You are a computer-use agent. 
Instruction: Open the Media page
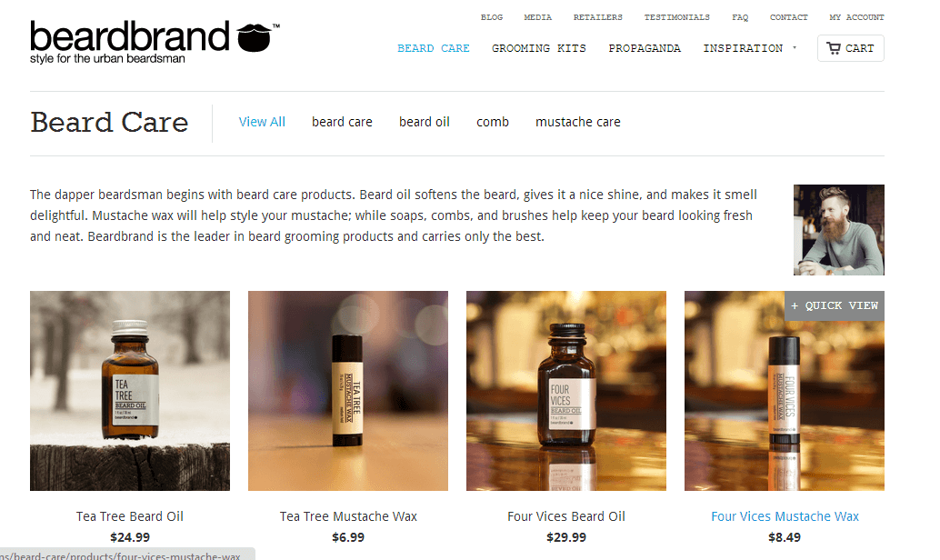click(x=538, y=17)
